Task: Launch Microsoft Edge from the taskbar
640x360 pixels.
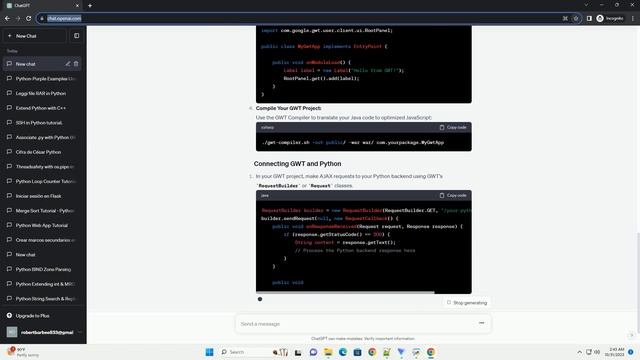Action: click(x=342, y=352)
